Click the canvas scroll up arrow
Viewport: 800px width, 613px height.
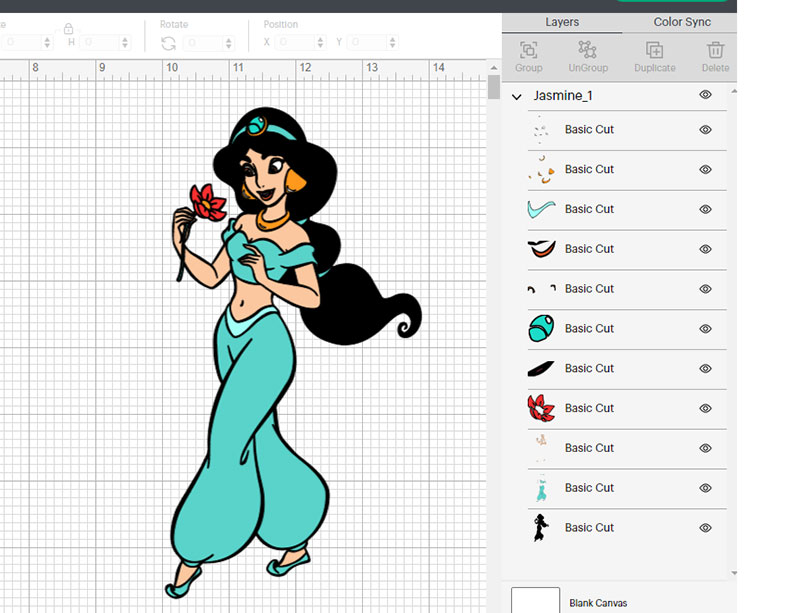coord(493,67)
